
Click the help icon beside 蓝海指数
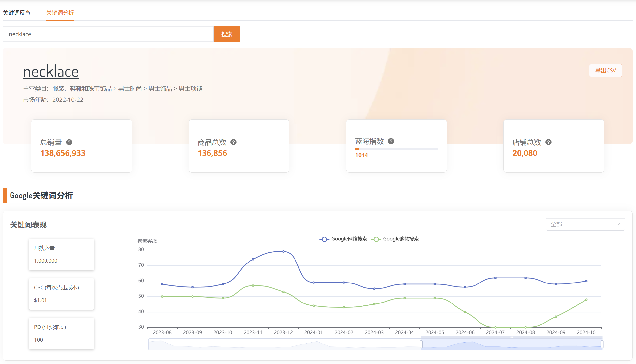pyautogui.click(x=391, y=141)
